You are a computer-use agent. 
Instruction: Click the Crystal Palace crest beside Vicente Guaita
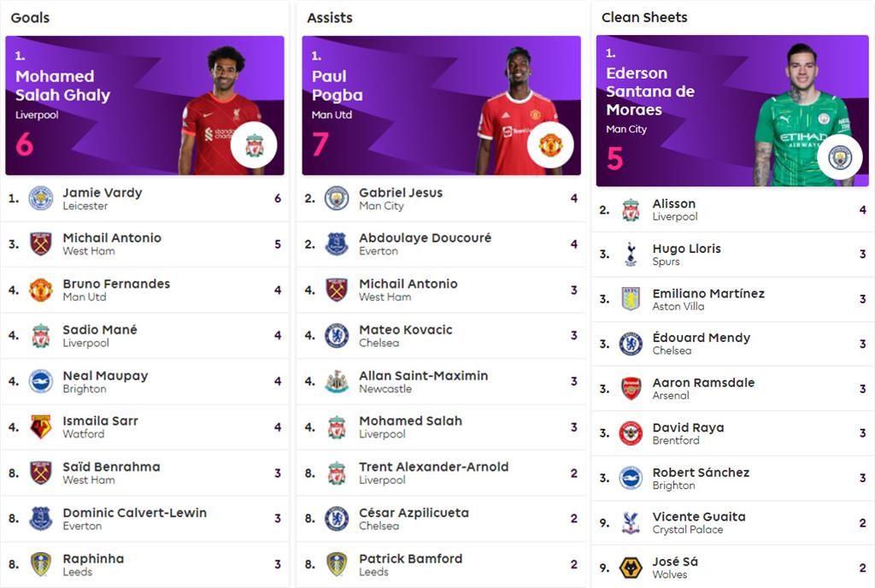631,522
